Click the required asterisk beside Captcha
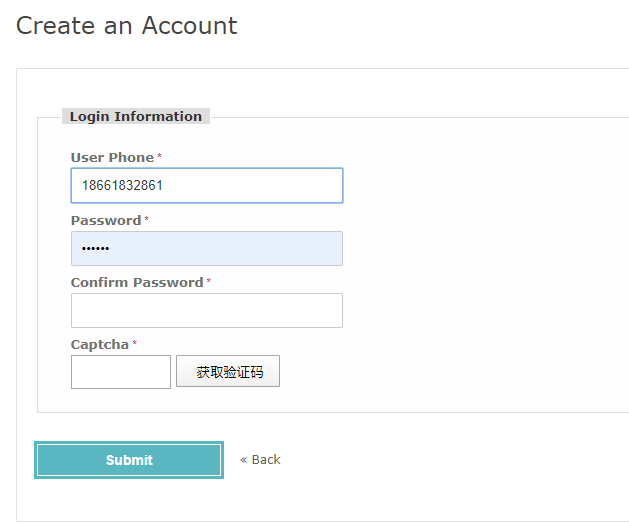 tap(134, 343)
